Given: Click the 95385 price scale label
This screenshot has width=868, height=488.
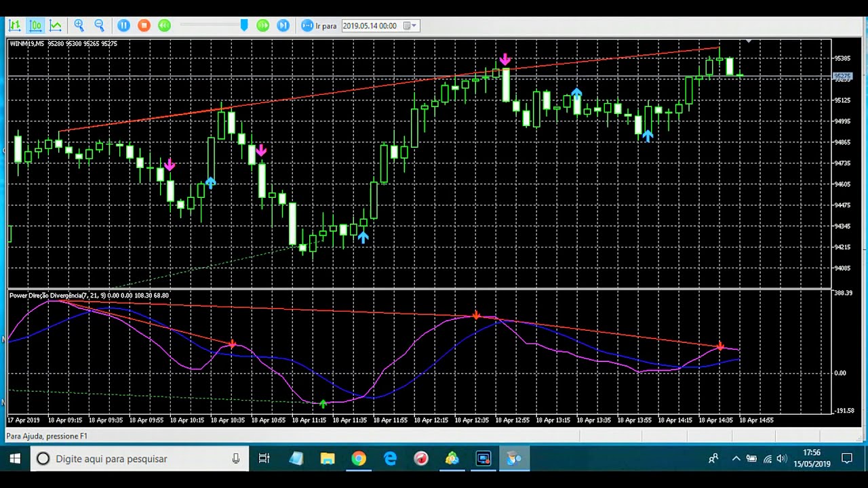Looking at the screenshot, I should coord(842,58).
